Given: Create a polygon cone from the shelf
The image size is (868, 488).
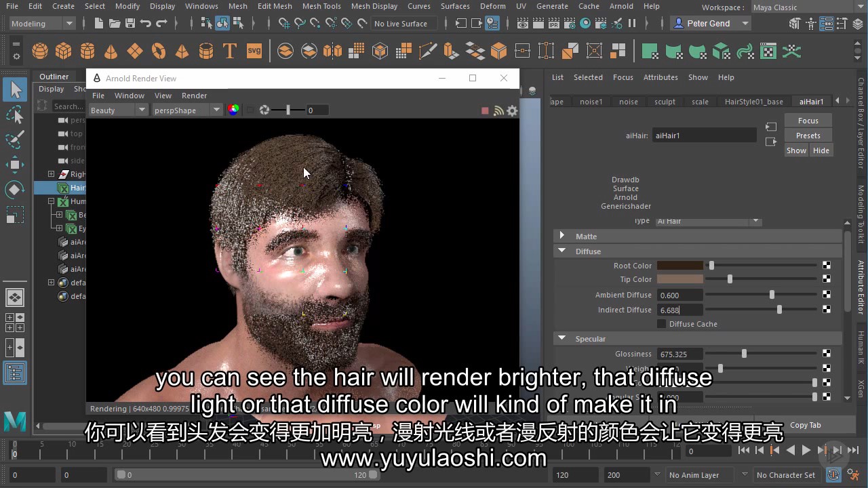Looking at the screenshot, I should pos(111,52).
